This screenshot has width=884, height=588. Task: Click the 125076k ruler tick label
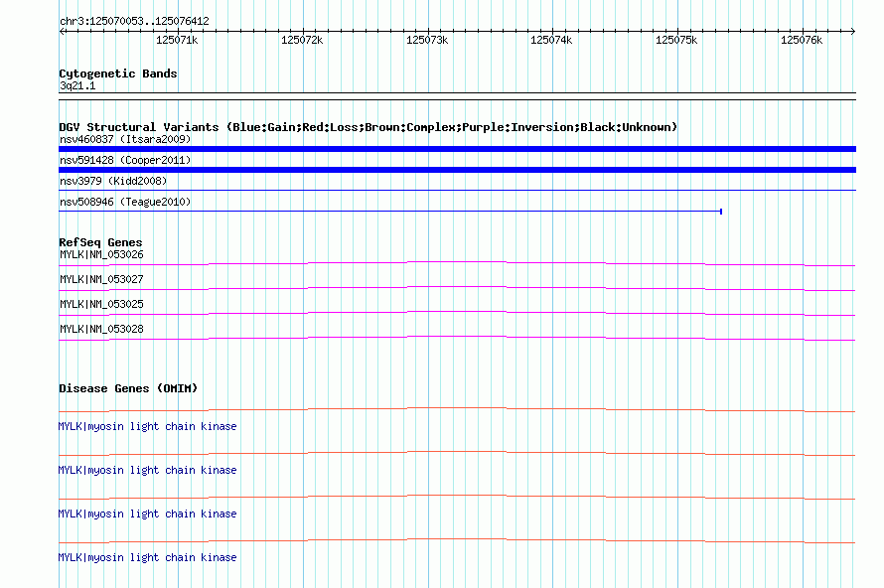click(801, 41)
